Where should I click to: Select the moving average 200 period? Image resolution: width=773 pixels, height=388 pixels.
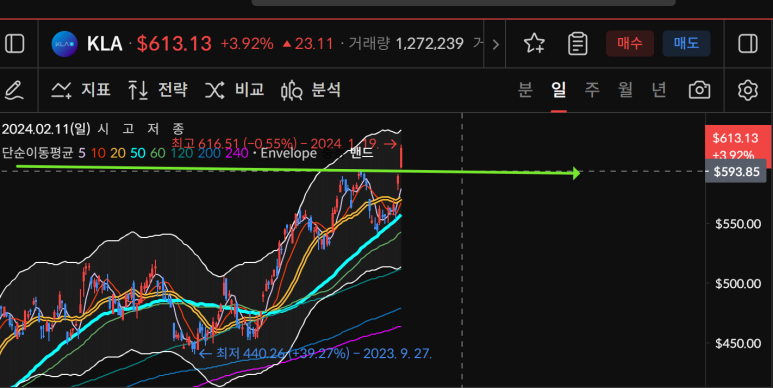coord(209,153)
